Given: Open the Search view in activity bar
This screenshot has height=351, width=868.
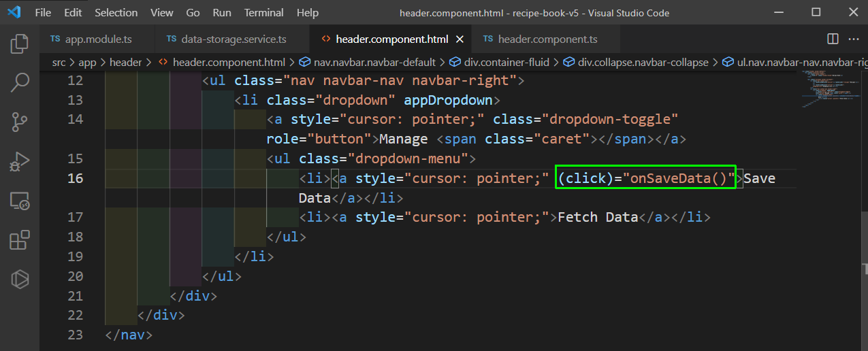Looking at the screenshot, I should [20, 83].
